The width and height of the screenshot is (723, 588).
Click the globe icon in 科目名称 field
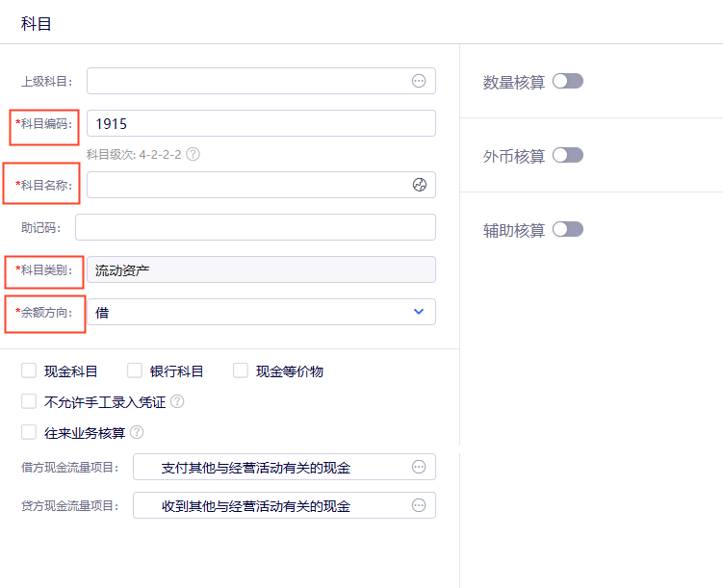click(x=419, y=185)
